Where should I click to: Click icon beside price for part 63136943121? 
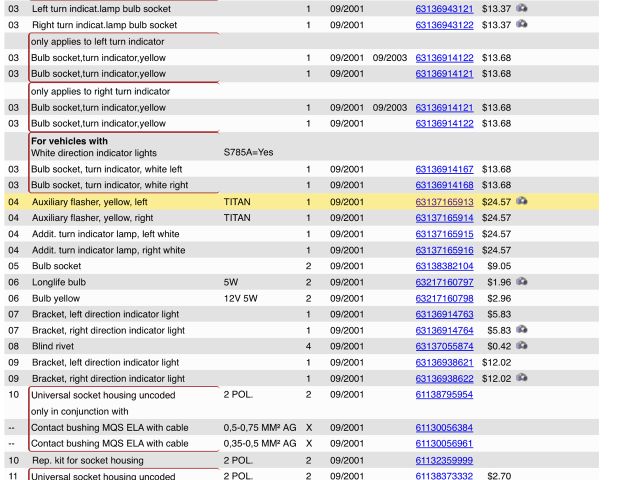point(522,8)
